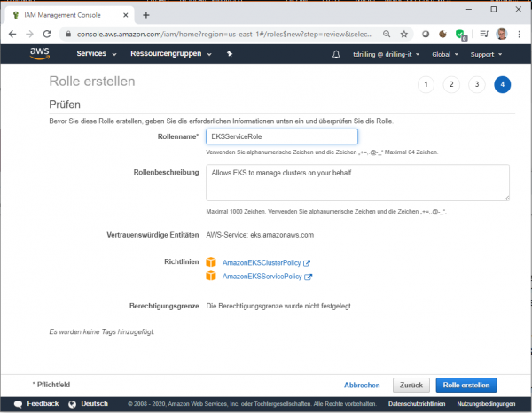This screenshot has width=532, height=413.
Task: Close the IAM Management Console tab
Action: pos(126,15)
